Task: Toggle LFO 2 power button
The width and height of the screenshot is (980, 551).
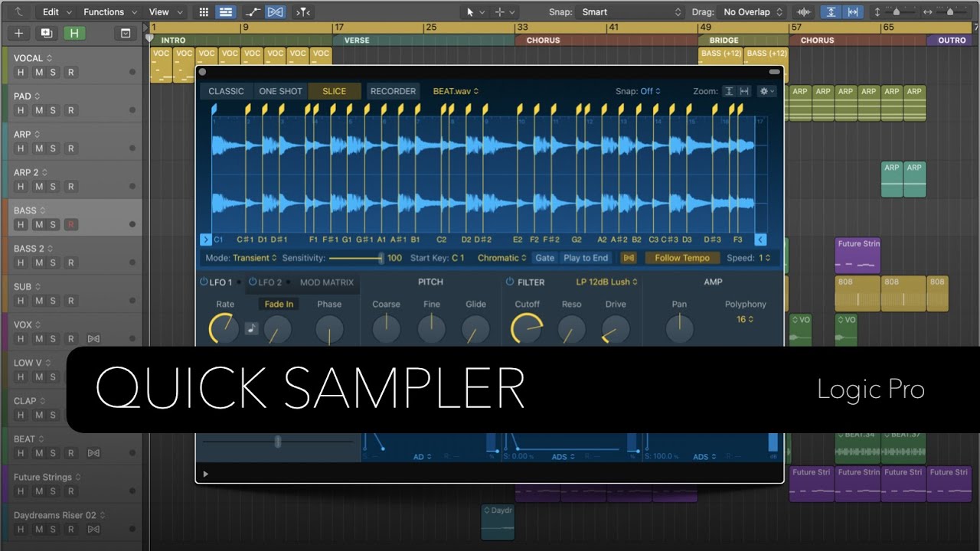Action: coord(253,282)
